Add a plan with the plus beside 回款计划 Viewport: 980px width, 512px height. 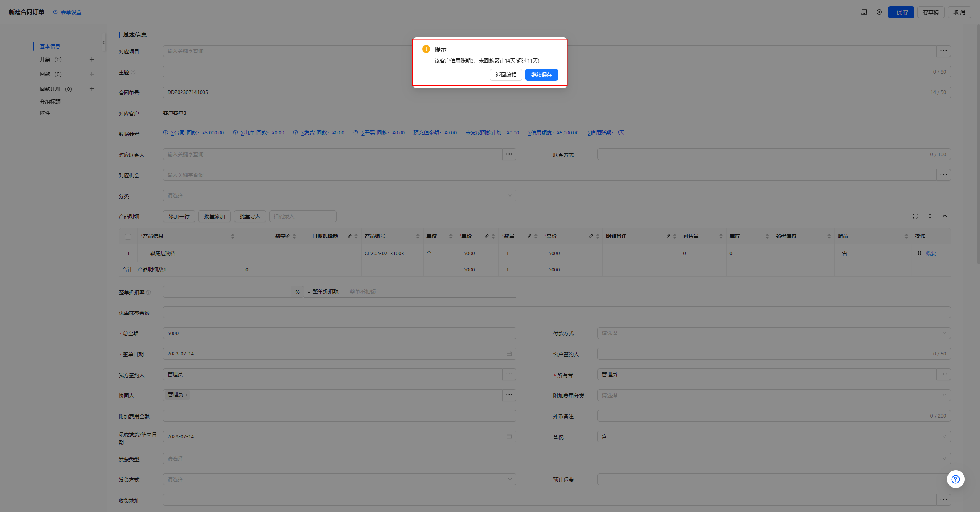(92, 89)
